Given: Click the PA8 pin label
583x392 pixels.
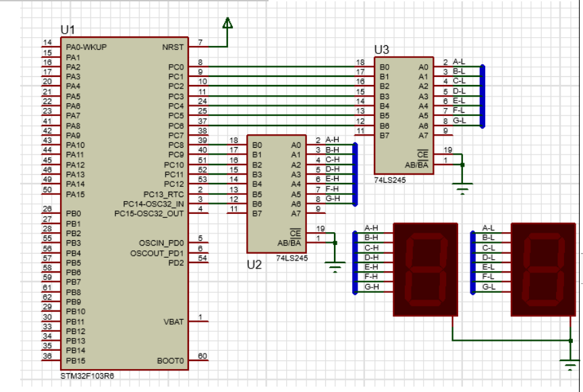Looking at the screenshot, I should pyautogui.click(x=74, y=125).
